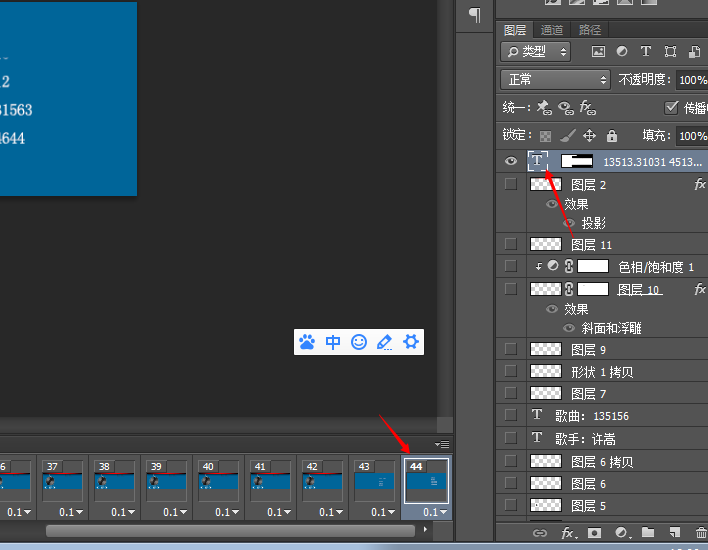
Task: Filter layers by text type
Action: click(646, 51)
